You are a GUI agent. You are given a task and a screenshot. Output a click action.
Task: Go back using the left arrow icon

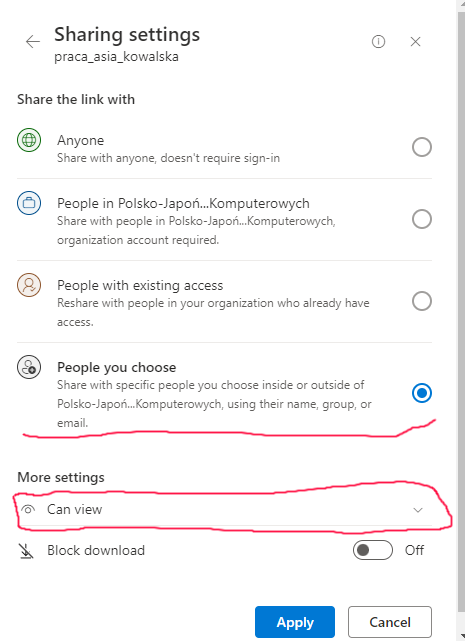(33, 41)
